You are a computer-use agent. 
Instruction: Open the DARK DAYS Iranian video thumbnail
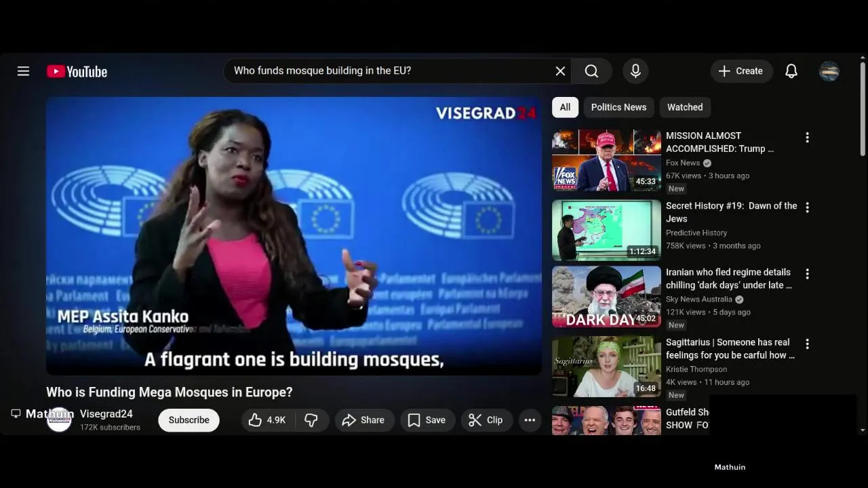[606, 296]
